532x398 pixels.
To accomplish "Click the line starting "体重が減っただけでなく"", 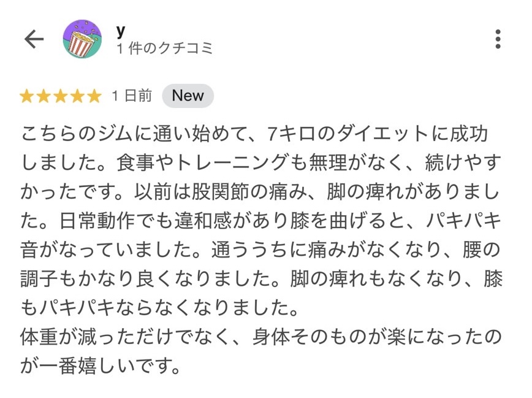I will pyautogui.click(x=260, y=338).
